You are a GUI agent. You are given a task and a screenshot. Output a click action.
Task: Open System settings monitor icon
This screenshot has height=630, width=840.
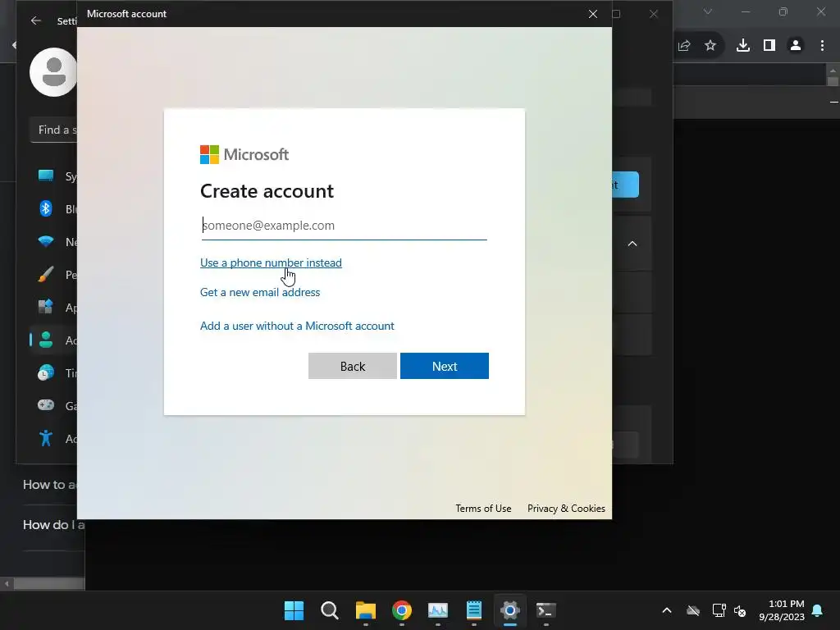[46, 176]
